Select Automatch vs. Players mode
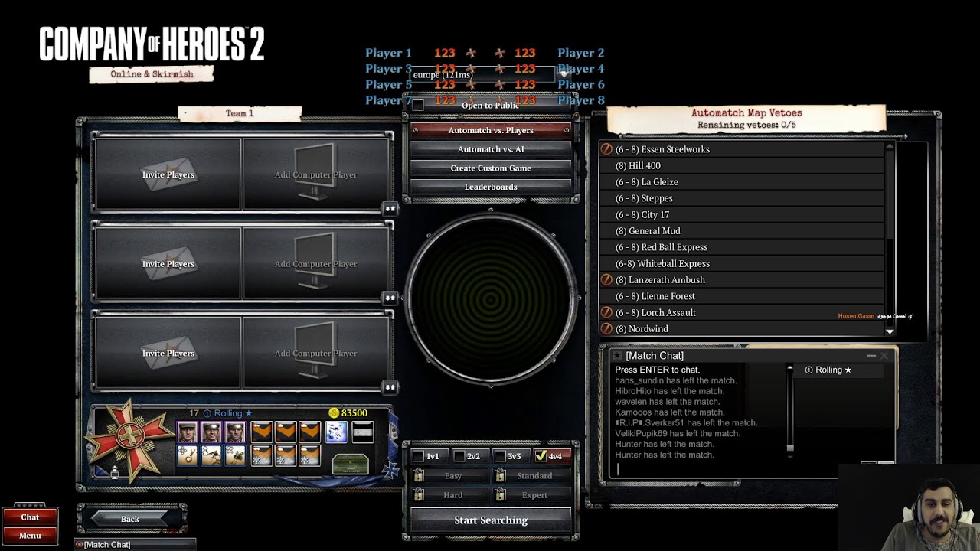Image resolution: width=980 pixels, height=551 pixels. pyautogui.click(x=491, y=130)
